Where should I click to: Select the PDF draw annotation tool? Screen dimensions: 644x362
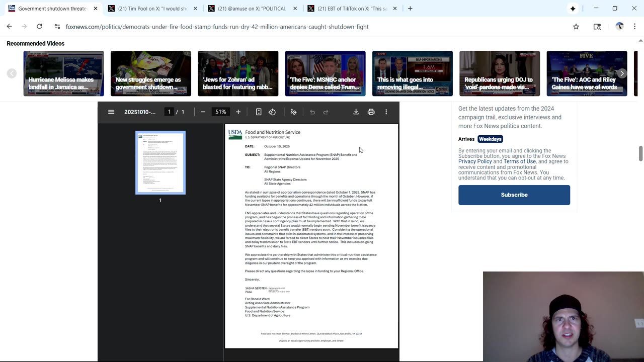293,112
